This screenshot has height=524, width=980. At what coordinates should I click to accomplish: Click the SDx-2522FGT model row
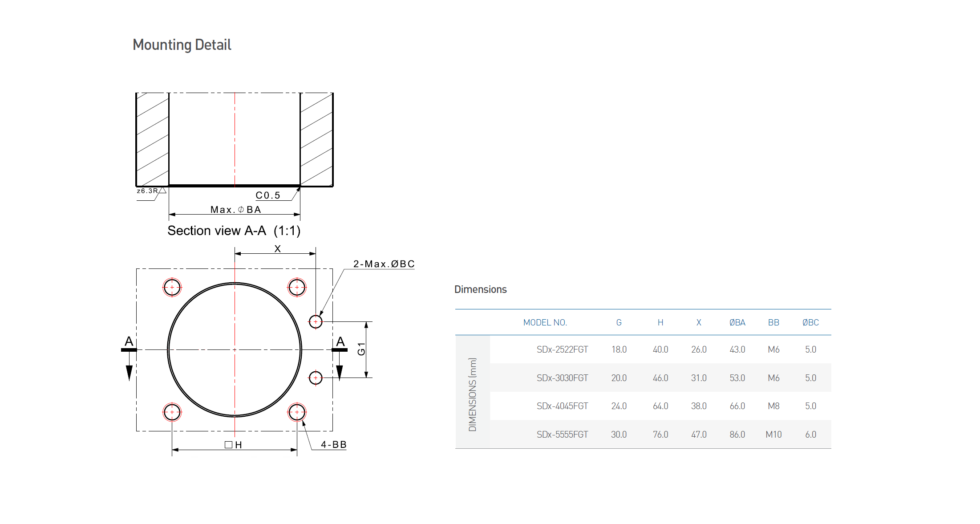(562, 349)
